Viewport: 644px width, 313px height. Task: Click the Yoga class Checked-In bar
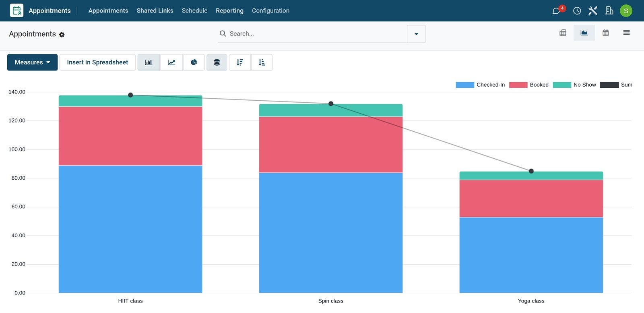(x=531, y=255)
